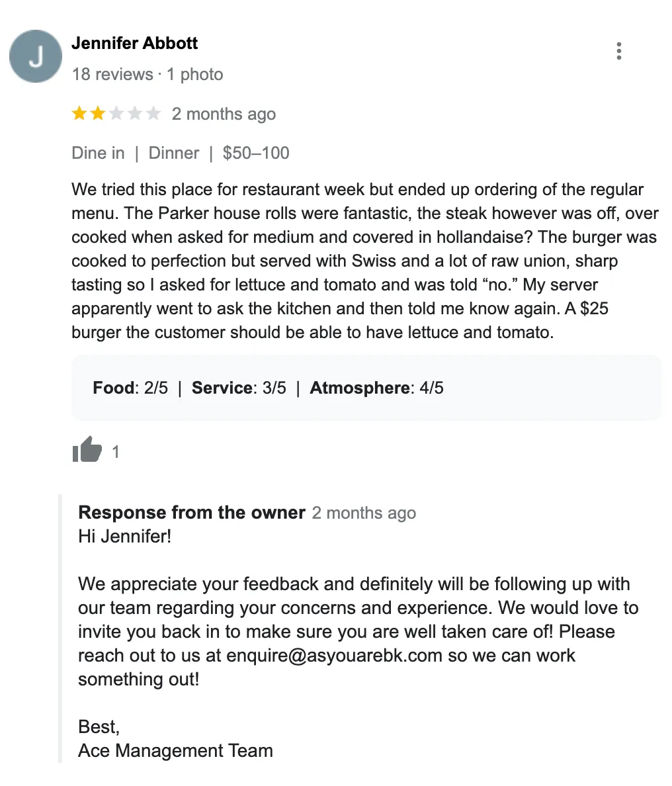This screenshot has height=786, width=672.
Task: Open reviewer name Jennifer Abbott's profile
Action: (134, 44)
